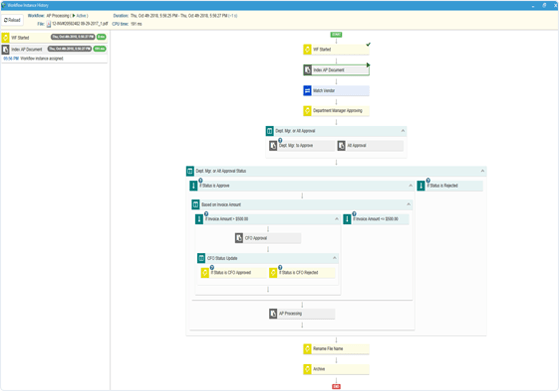The height and width of the screenshot is (391, 560).
Task: Collapse the Based on Invoice Amount group
Action: pyautogui.click(x=408, y=204)
